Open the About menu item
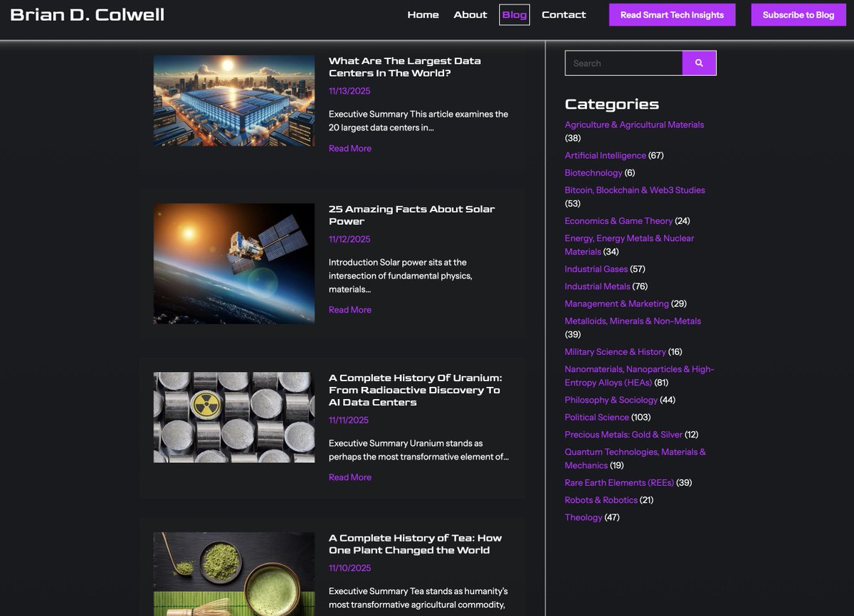The image size is (854, 616). tap(470, 15)
